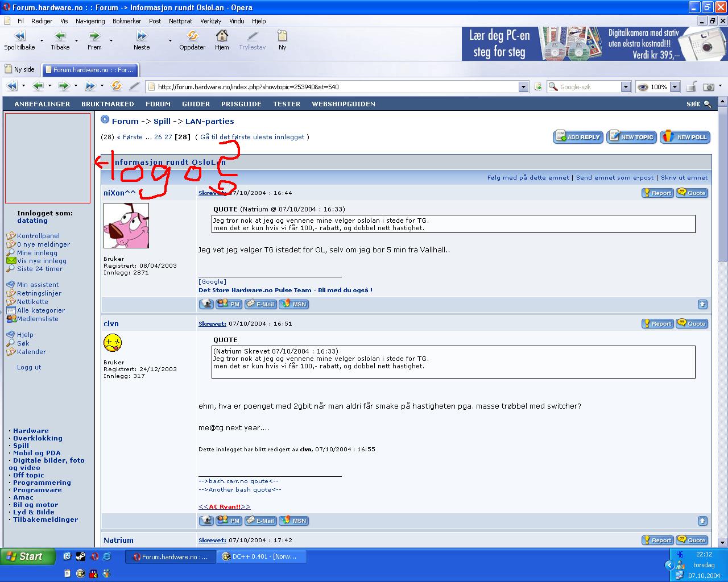
Task: Click the NEW POLL button
Action: click(685, 137)
